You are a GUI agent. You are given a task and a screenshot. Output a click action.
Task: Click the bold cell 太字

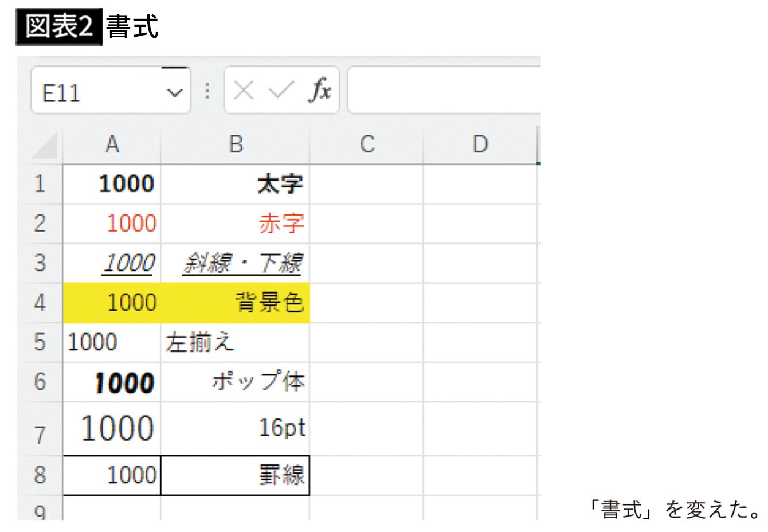(x=235, y=184)
